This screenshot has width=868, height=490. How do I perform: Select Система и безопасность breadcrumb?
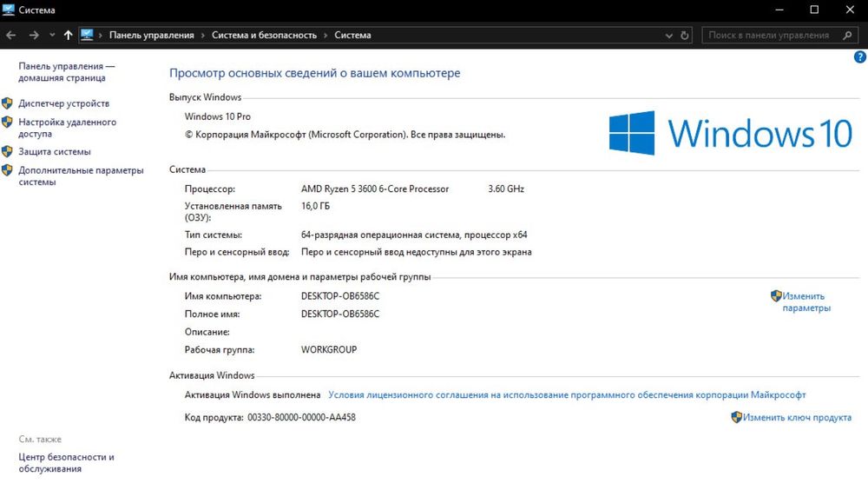click(x=266, y=36)
